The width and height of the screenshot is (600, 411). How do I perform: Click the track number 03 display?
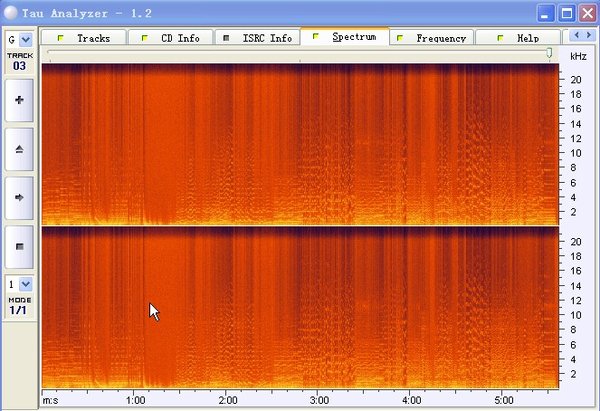20,65
